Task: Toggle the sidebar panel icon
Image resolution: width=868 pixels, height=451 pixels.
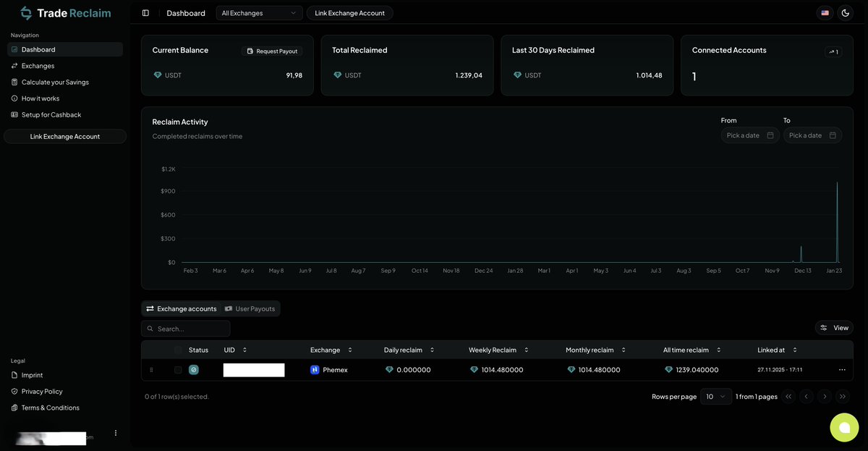Action: coord(145,13)
